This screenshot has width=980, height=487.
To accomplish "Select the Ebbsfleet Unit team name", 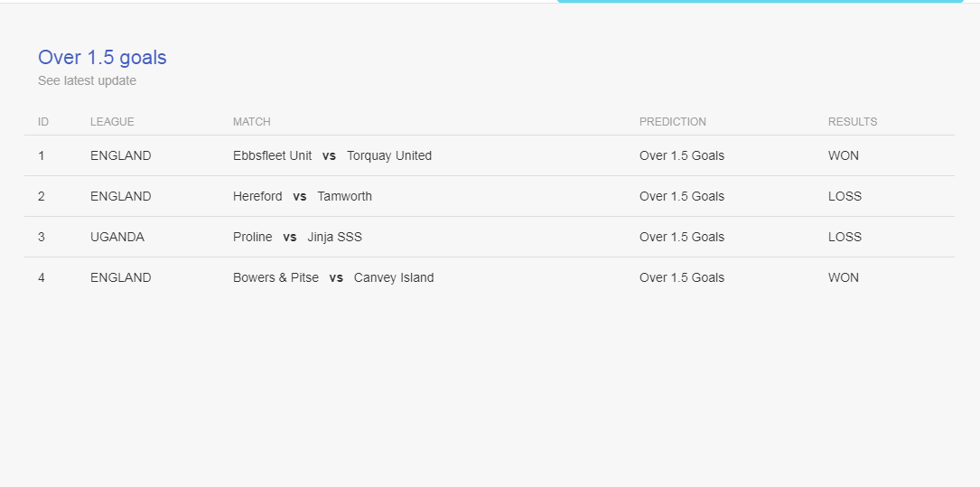I will point(272,155).
